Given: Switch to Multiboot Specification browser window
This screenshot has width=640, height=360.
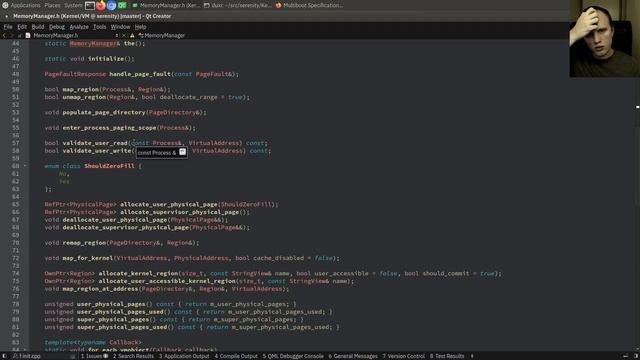Looking at the screenshot, I should click(309, 5).
